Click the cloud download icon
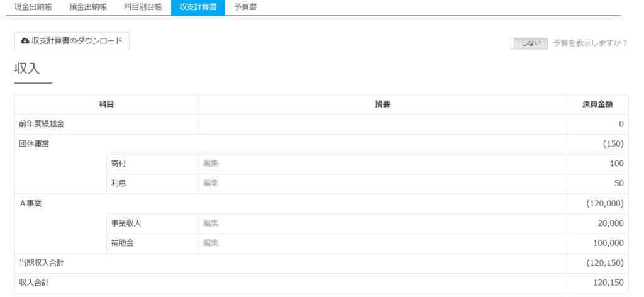The width and height of the screenshot is (644, 297). pyautogui.click(x=25, y=41)
